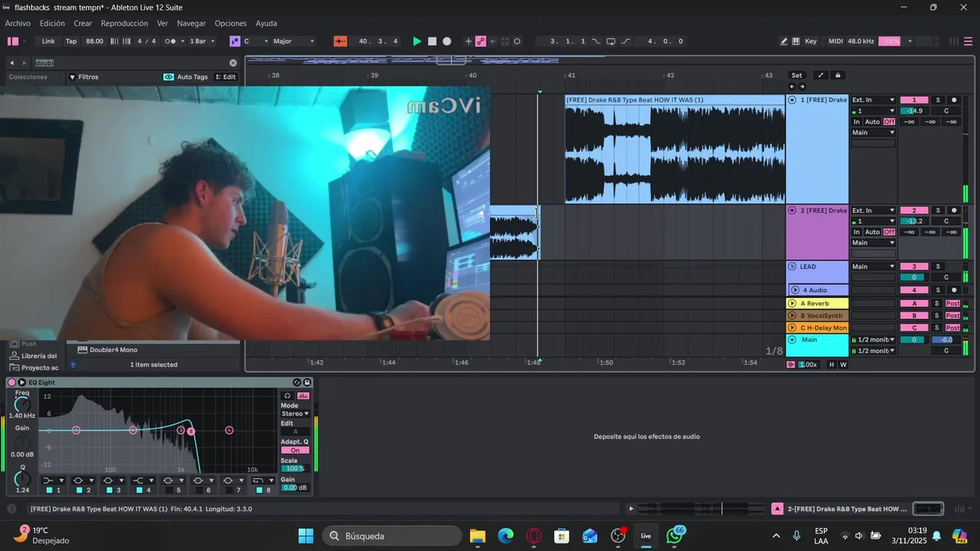Toggle EQ band 5 activator
The image size is (980, 551).
tap(168, 490)
